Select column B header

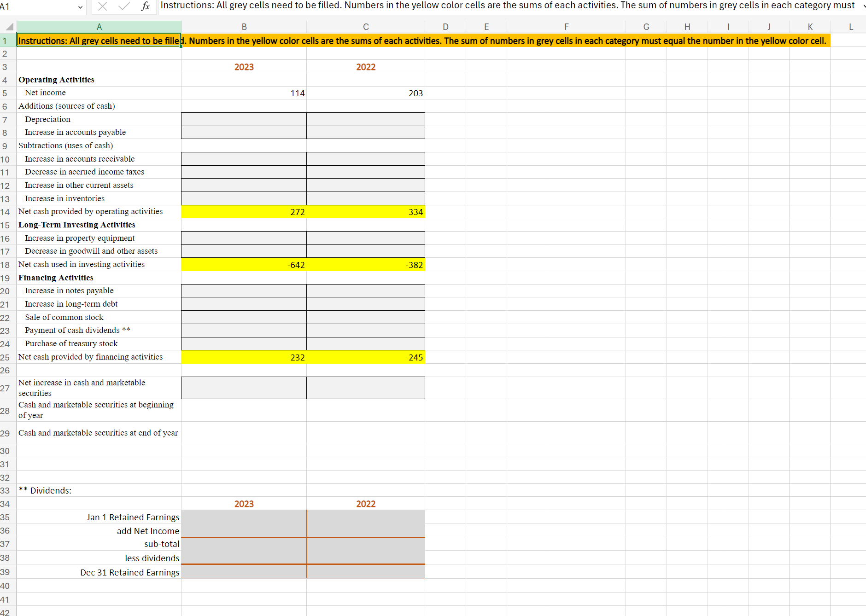click(x=244, y=26)
